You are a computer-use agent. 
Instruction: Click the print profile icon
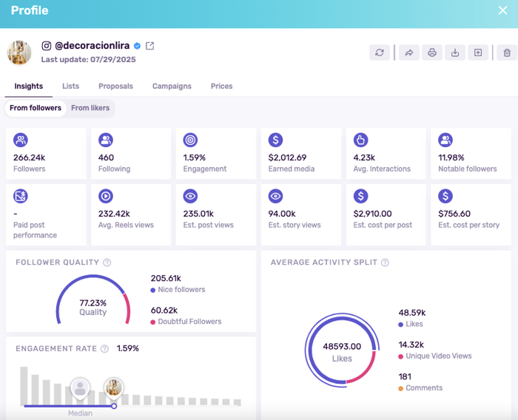pyautogui.click(x=432, y=52)
